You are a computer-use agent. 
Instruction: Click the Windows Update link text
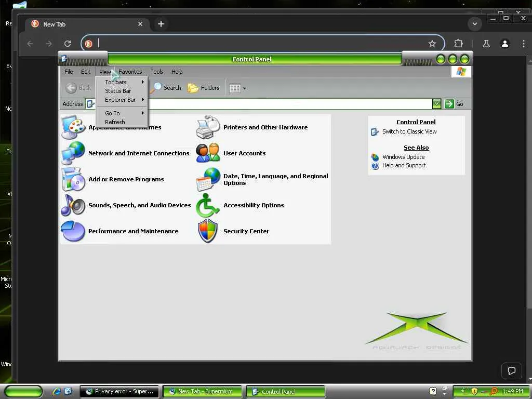click(403, 157)
